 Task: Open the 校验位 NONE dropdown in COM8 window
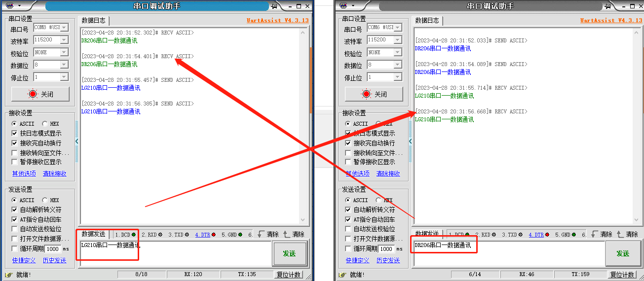point(64,53)
